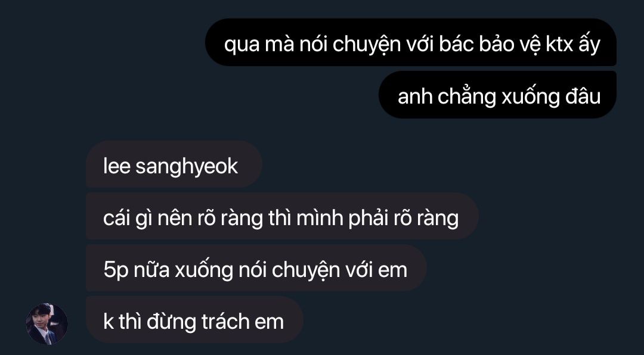Image resolution: width=644 pixels, height=355 pixels.
Task: Select the "5p nữa xuống nói chuyện" bubble
Action: tap(256, 268)
